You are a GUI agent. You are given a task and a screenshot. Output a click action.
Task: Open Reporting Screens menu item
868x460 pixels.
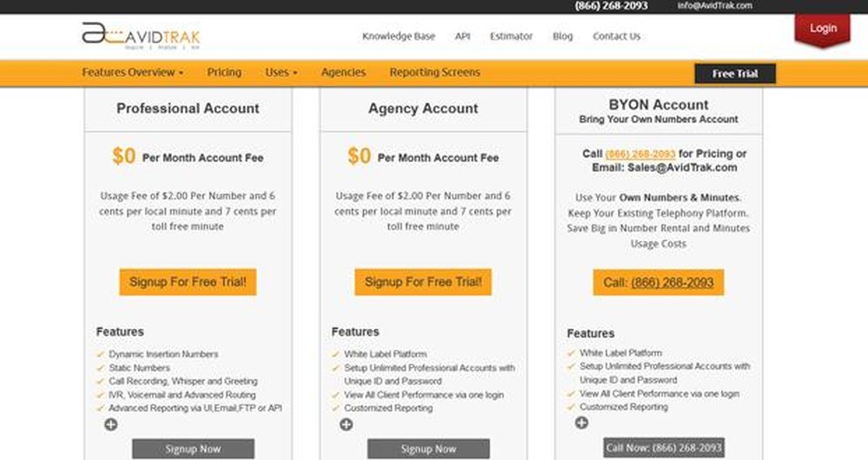tap(434, 73)
